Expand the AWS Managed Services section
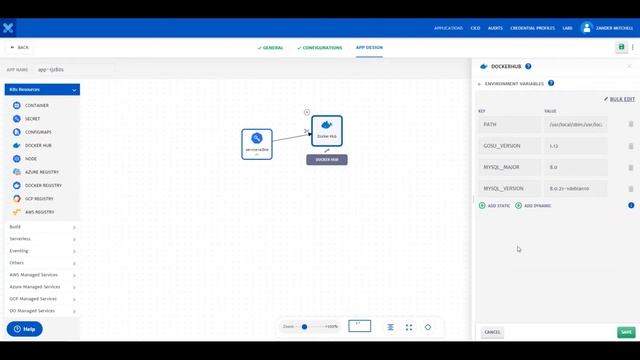Image resolution: width=640 pixels, height=360 pixels. pyautogui.click(x=42, y=275)
